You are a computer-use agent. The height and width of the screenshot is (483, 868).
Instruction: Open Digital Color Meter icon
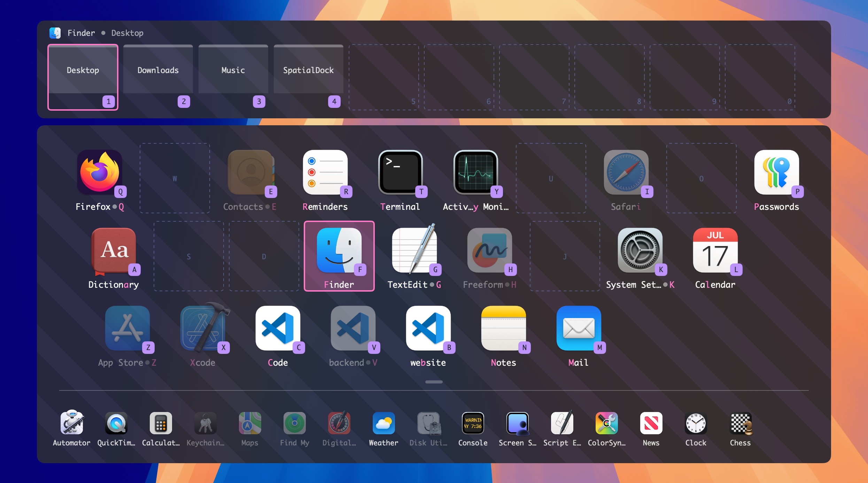339,423
